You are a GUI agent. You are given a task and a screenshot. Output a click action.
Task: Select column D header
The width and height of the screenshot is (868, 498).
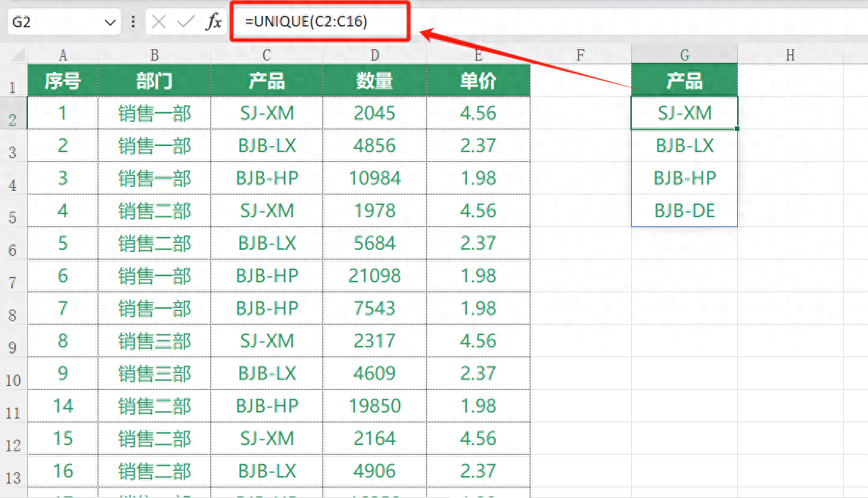point(375,54)
